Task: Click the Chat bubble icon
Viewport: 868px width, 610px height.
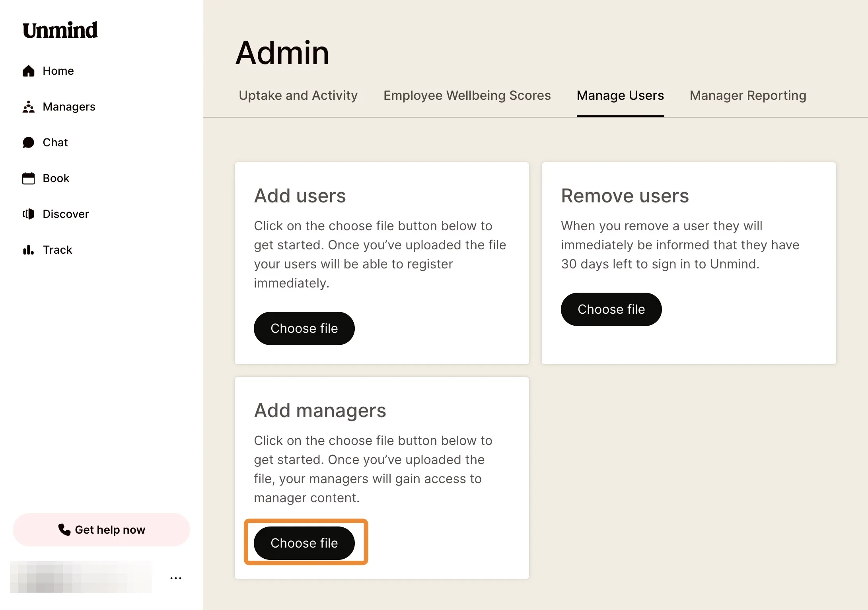Action: coord(29,142)
